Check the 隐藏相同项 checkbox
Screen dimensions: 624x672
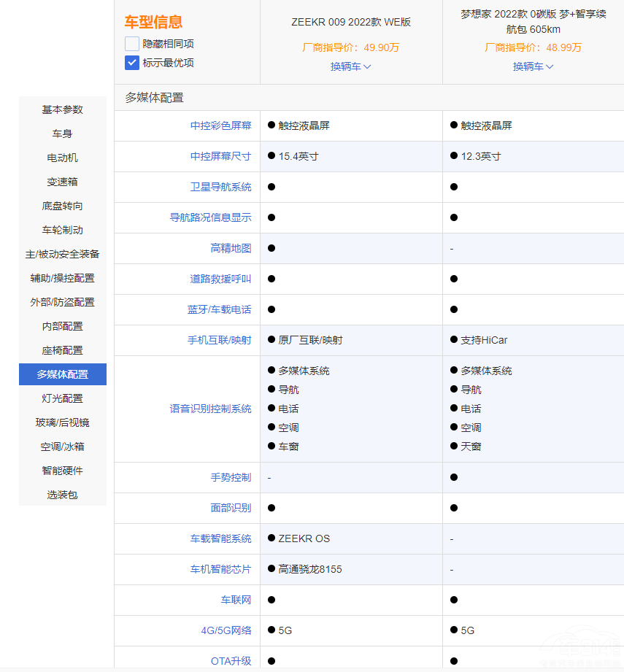tap(132, 44)
